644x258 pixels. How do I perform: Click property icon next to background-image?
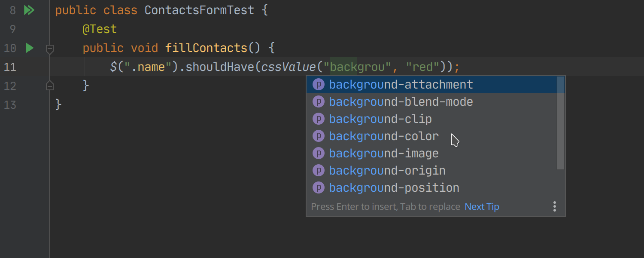pos(318,153)
